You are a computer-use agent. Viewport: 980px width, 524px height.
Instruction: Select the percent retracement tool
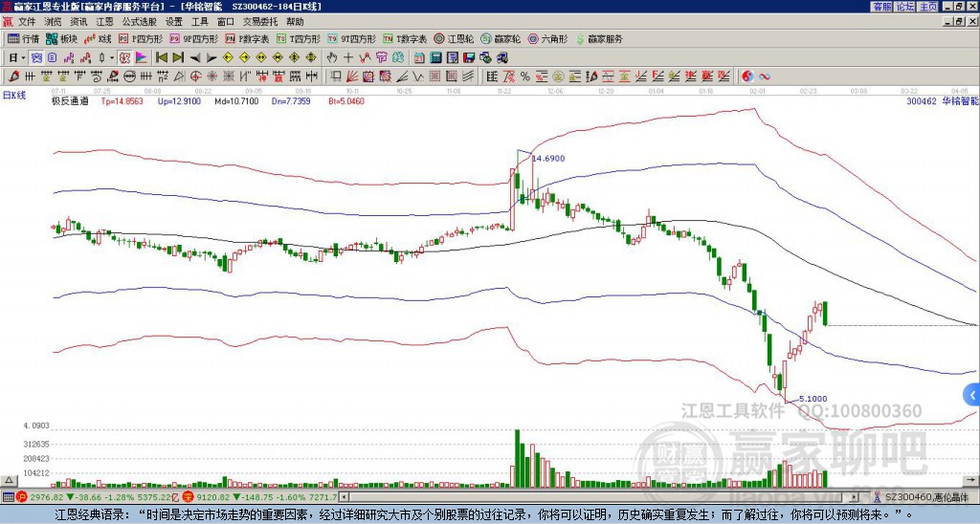pyautogui.click(x=525, y=76)
